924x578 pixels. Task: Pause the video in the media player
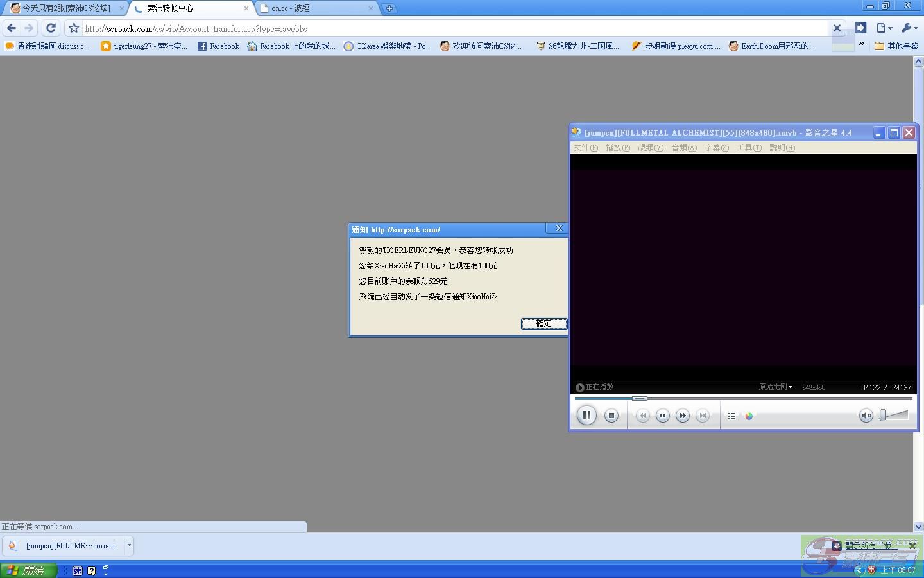[x=586, y=416]
